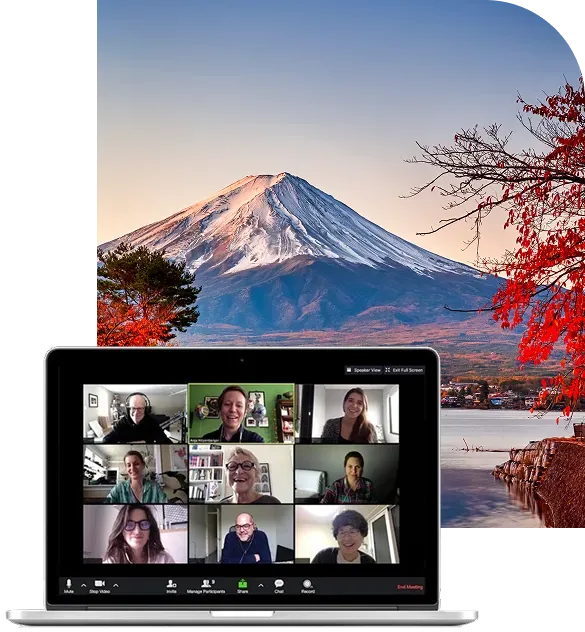
Task: Select tile with bookshelf and round black glasses
Action: [241, 474]
